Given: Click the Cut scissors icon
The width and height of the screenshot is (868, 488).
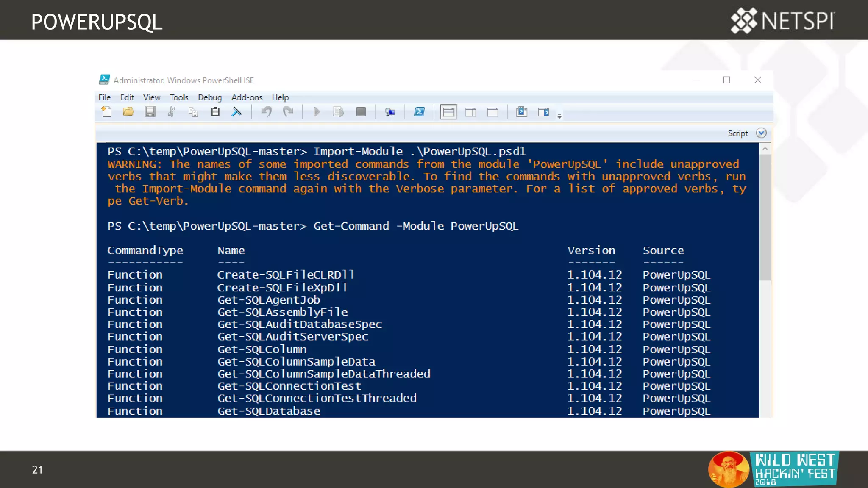Looking at the screenshot, I should [172, 112].
